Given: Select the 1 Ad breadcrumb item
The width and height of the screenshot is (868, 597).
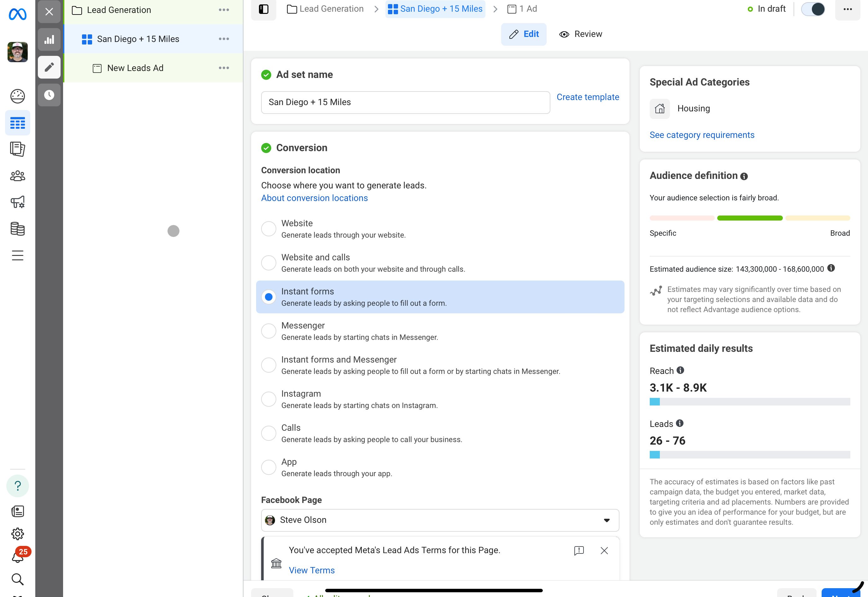Looking at the screenshot, I should (522, 9).
